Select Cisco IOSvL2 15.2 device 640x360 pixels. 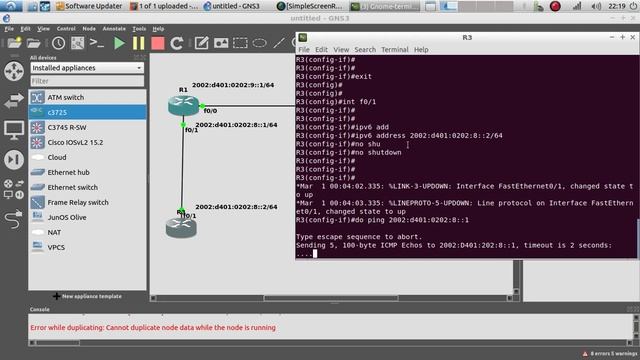(87, 142)
